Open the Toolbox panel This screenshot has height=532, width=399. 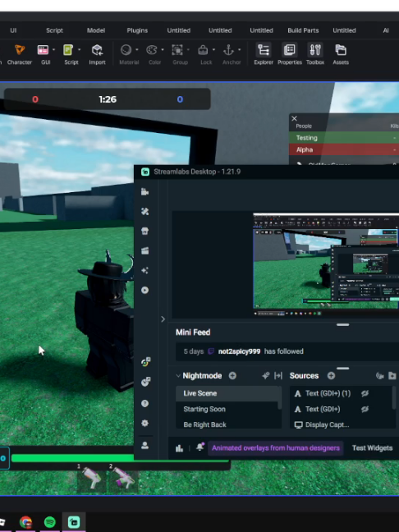pyautogui.click(x=315, y=54)
